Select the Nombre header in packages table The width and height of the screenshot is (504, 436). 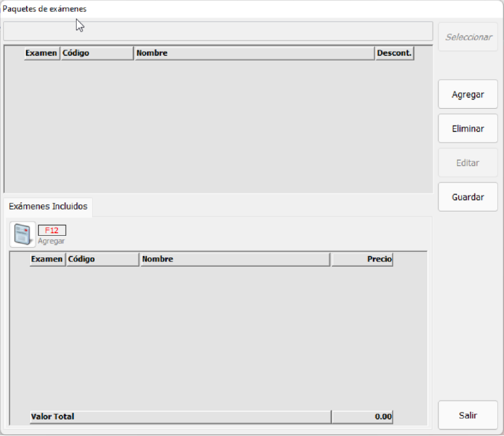254,53
